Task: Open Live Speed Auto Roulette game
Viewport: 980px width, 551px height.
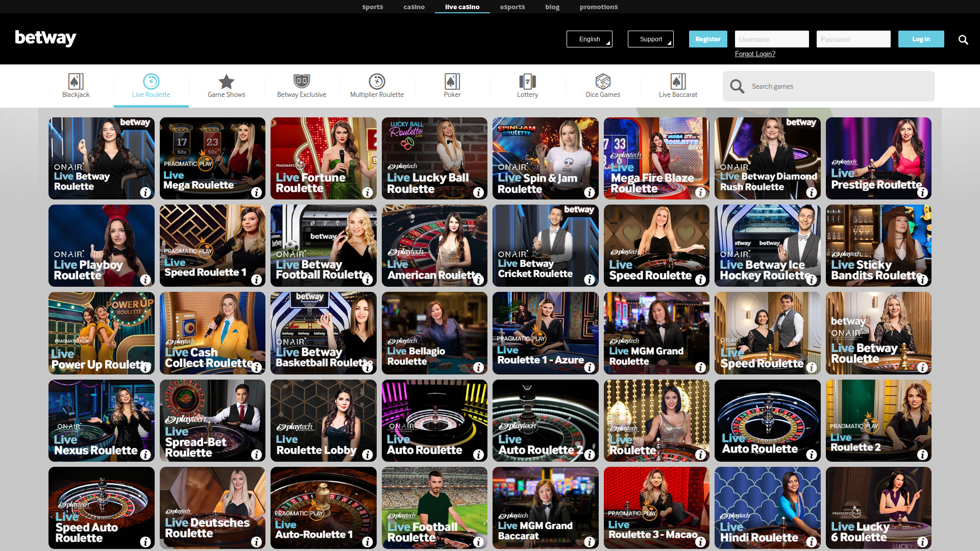Action: [x=102, y=508]
